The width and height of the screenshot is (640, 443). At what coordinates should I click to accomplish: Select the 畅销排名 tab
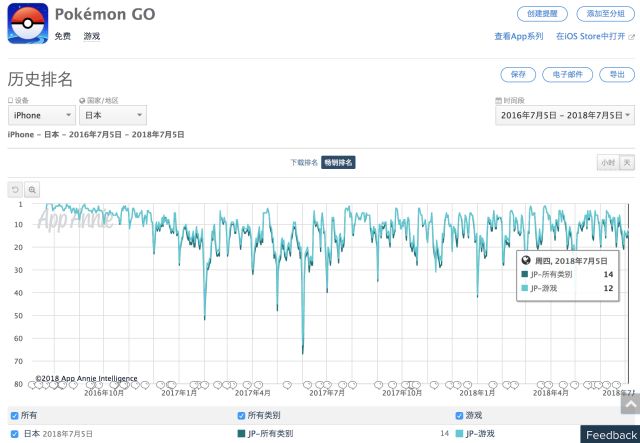point(338,162)
